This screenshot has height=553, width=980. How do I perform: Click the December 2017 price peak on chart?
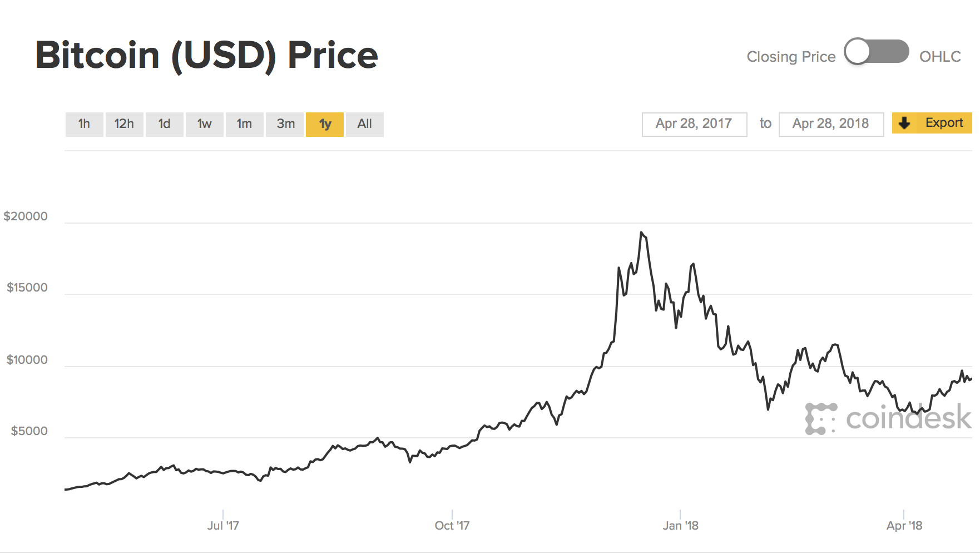click(x=641, y=233)
